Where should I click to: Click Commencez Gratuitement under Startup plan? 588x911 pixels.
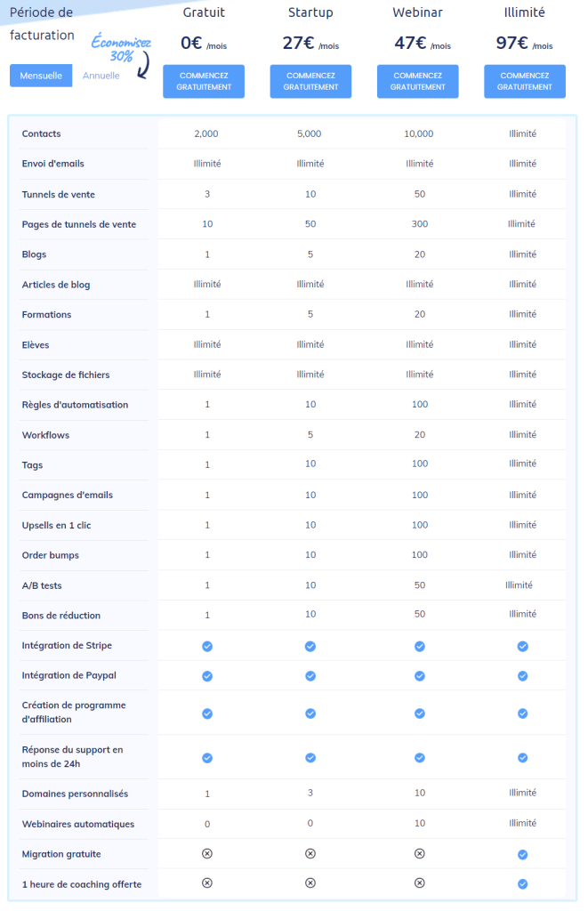[x=310, y=81]
